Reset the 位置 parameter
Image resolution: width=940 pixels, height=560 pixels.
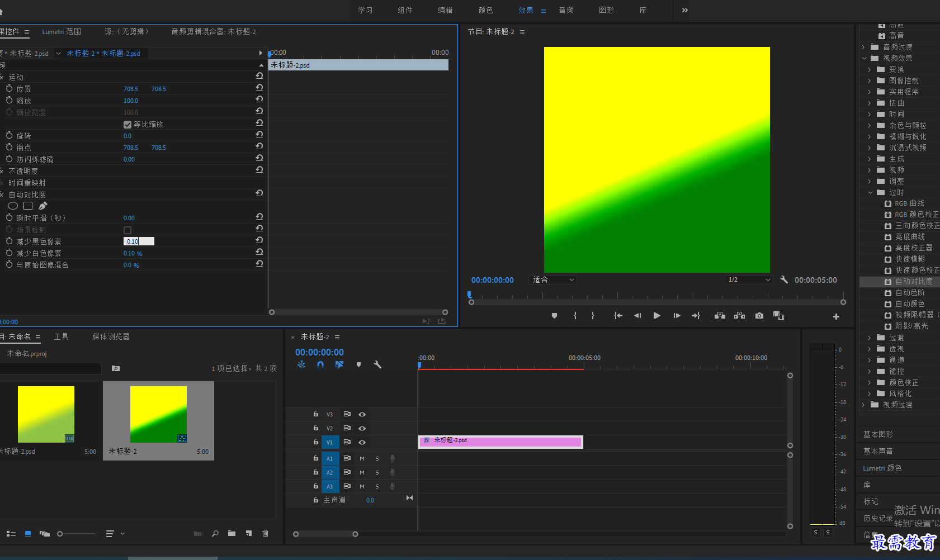(259, 88)
